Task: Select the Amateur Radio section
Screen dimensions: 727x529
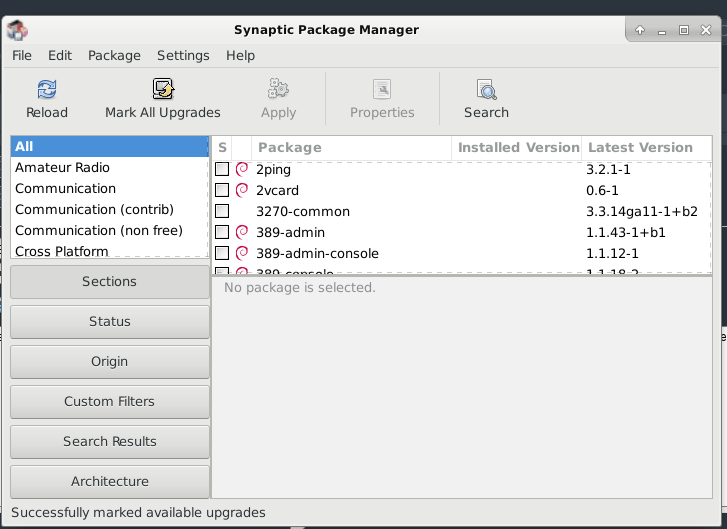Action: [109, 167]
